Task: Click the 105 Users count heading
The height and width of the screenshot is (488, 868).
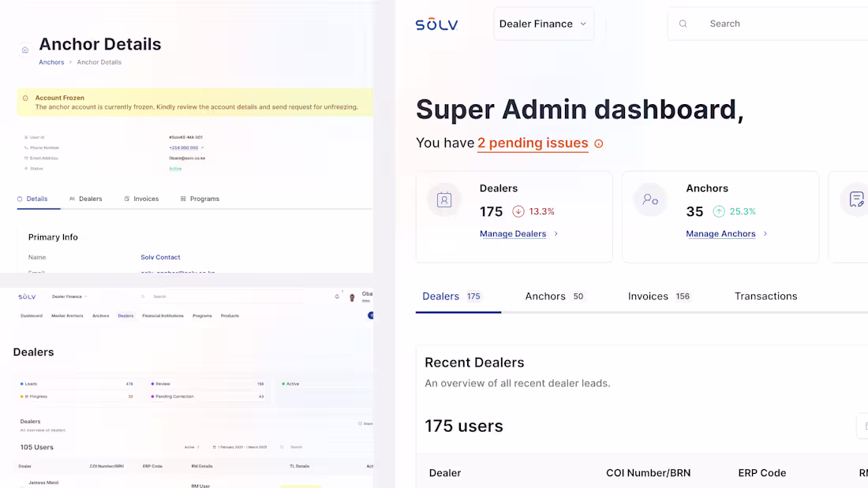Action: (37, 447)
